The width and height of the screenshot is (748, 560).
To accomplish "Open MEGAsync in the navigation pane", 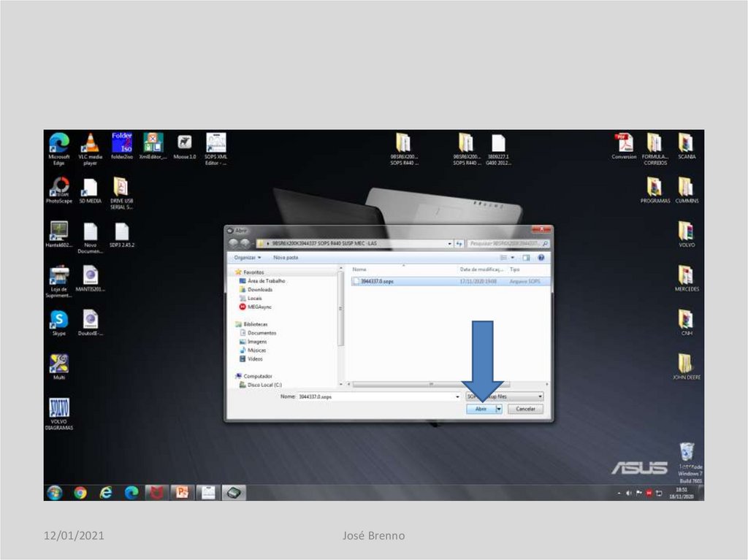I will coord(259,307).
